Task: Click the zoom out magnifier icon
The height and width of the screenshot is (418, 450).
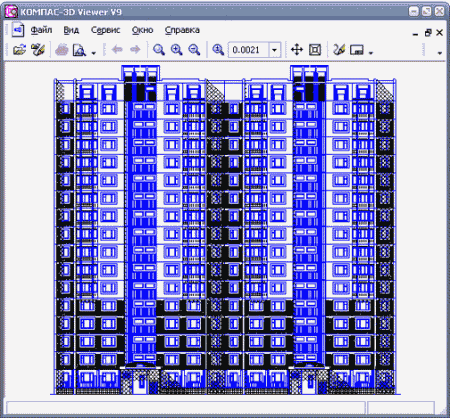Action: click(194, 50)
